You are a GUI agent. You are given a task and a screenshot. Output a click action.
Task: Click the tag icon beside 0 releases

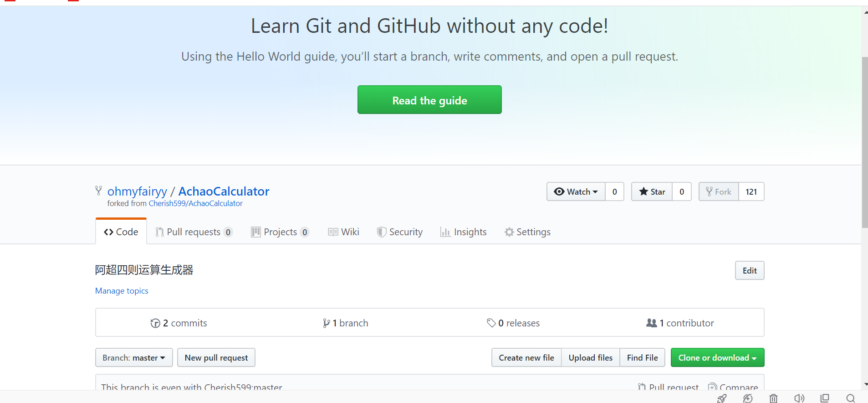coord(491,323)
